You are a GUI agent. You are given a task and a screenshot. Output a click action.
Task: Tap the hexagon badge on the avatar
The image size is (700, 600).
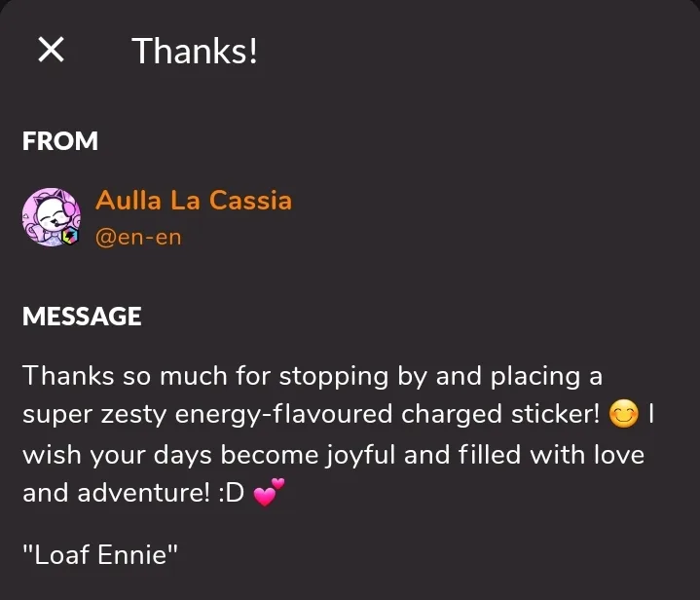70,236
